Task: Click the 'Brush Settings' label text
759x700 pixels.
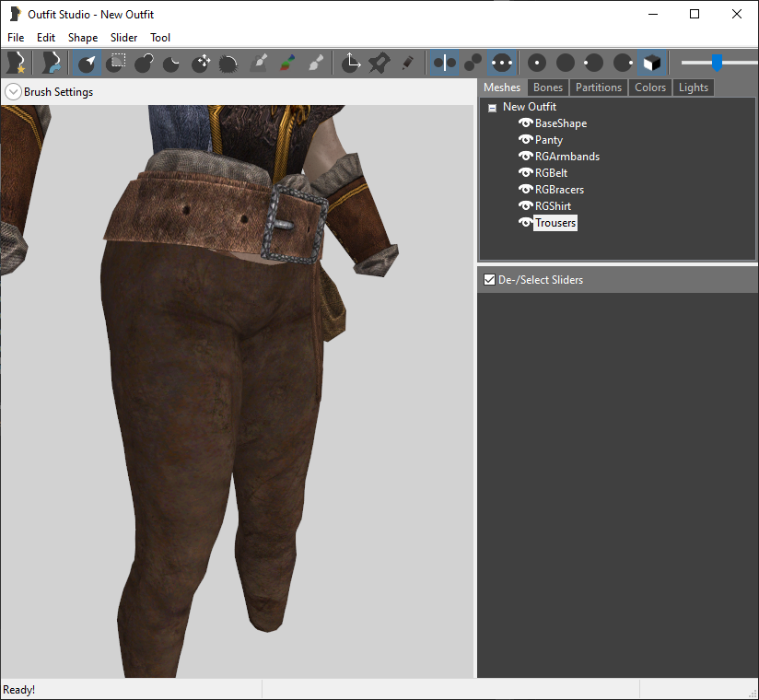Action: tap(59, 92)
